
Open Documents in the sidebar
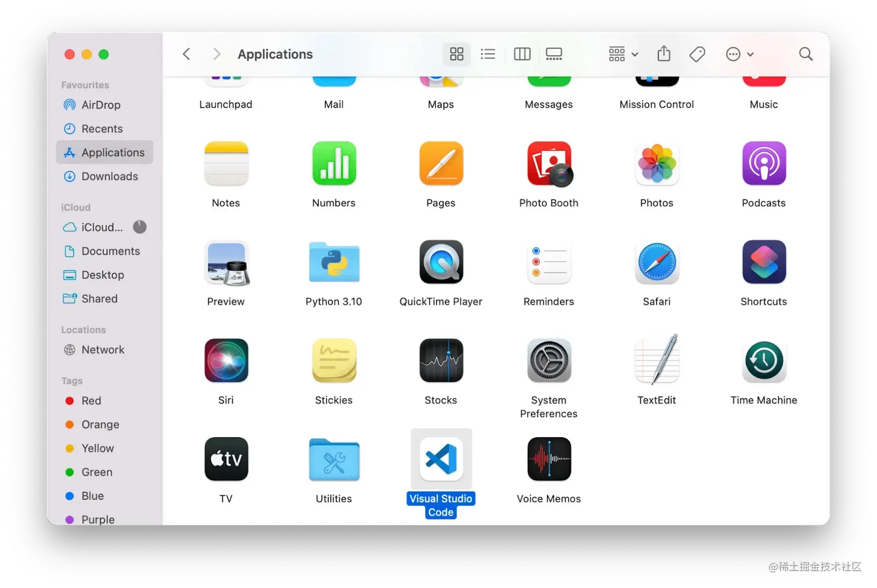[x=105, y=251]
